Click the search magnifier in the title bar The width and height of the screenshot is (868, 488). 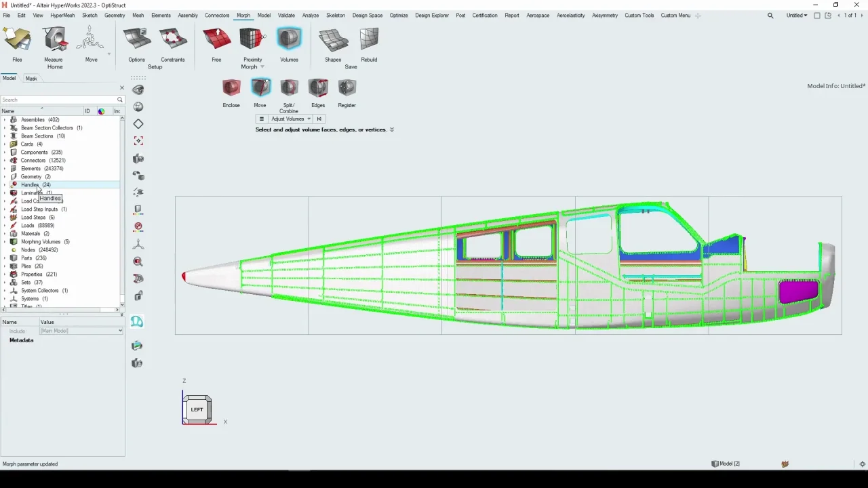[x=770, y=15]
